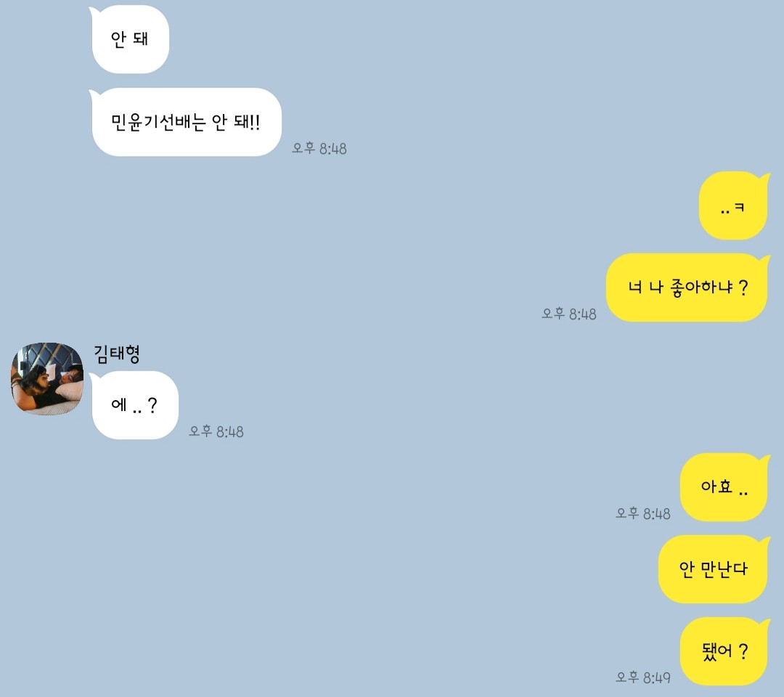Tap the yellow '.. ㅋ' message bubble

733,205
